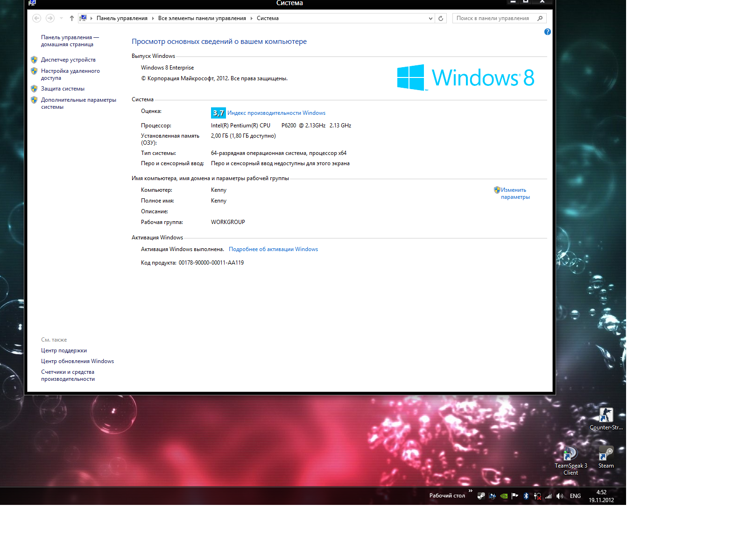Open Подробнее об активации Windows
Screen dimensions: 747x560
(273, 249)
